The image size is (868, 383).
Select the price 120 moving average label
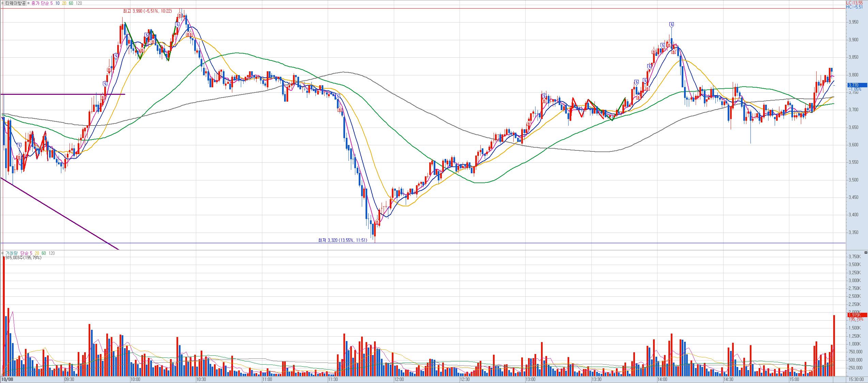tap(79, 3)
